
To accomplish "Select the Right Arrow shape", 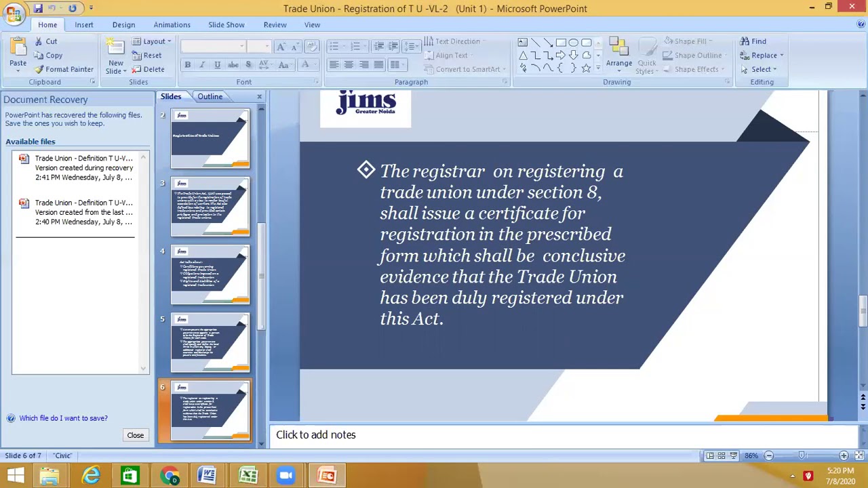I will (561, 55).
